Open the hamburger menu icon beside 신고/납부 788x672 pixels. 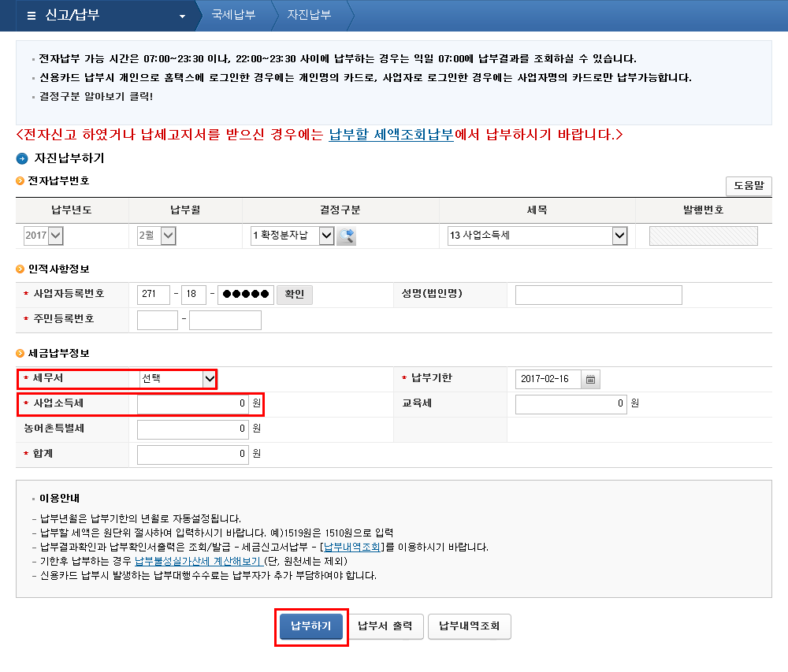[32, 16]
